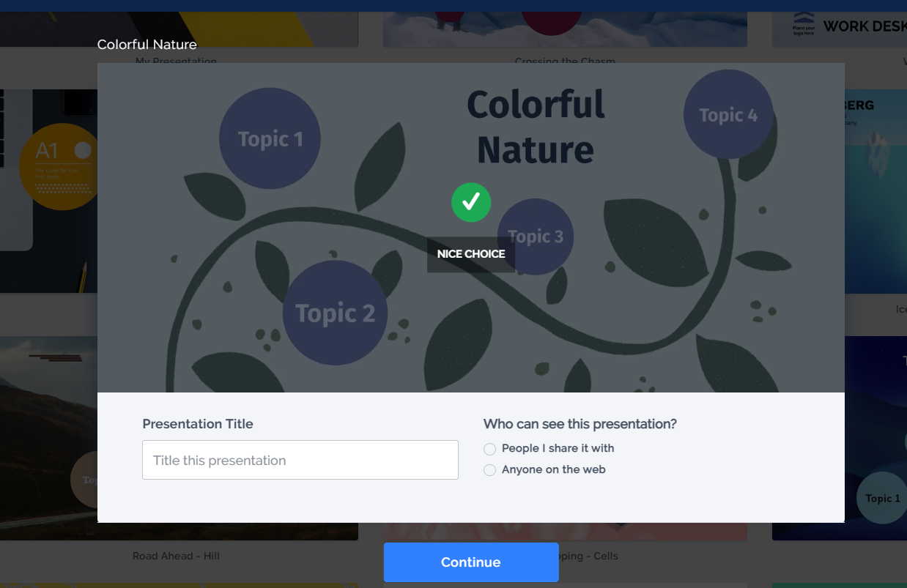This screenshot has width=907, height=588.
Task: Choose "Anyone on the web" visibility option
Action: [x=490, y=470]
